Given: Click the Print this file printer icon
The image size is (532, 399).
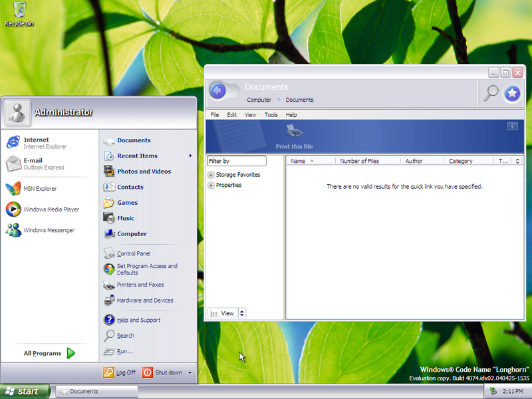Looking at the screenshot, I should [295, 132].
